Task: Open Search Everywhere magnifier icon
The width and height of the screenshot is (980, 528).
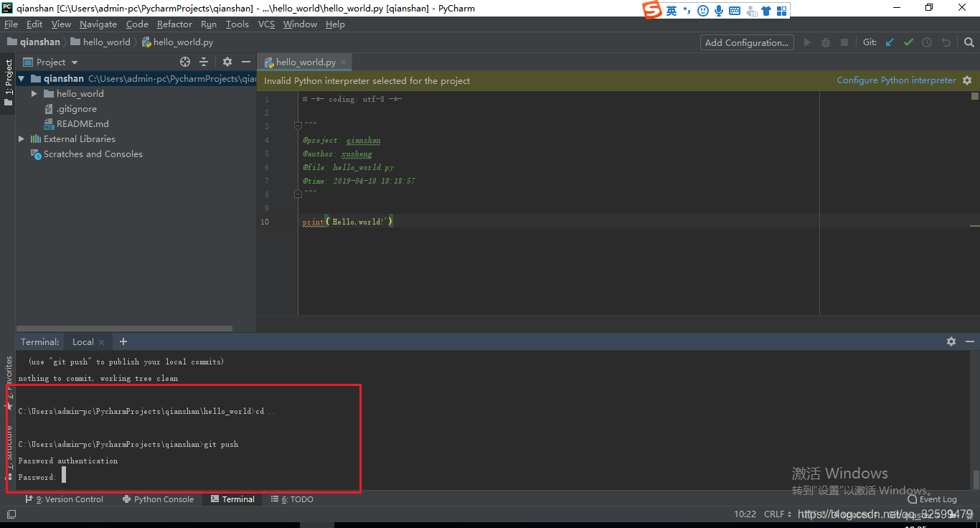Action: [x=969, y=42]
